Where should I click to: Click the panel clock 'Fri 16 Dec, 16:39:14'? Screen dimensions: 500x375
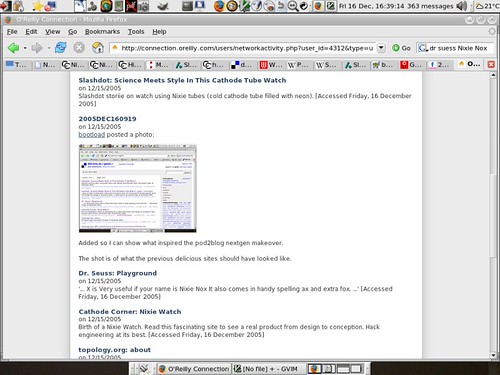tap(372, 6)
